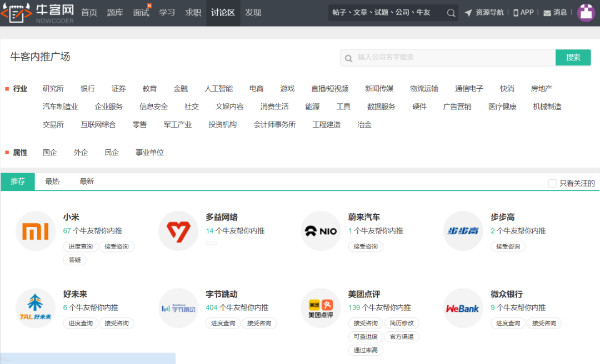
Task: Click 美团点评's 简历修改 tag
Action: 402,323
